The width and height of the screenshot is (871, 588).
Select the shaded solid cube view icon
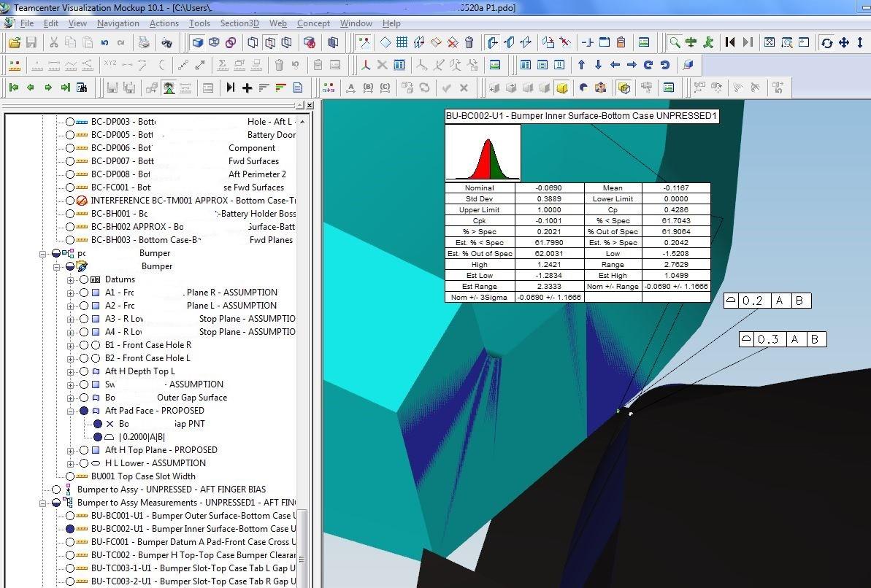(197, 42)
